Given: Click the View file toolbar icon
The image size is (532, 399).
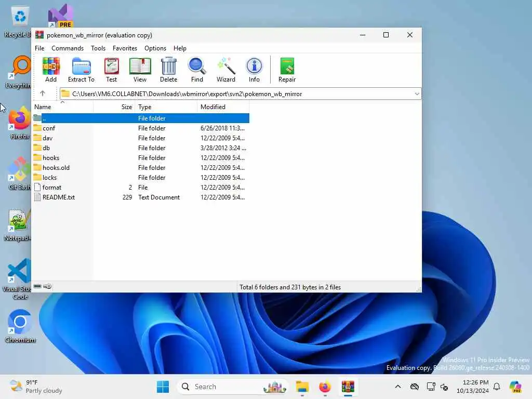Looking at the screenshot, I should [x=140, y=70].
